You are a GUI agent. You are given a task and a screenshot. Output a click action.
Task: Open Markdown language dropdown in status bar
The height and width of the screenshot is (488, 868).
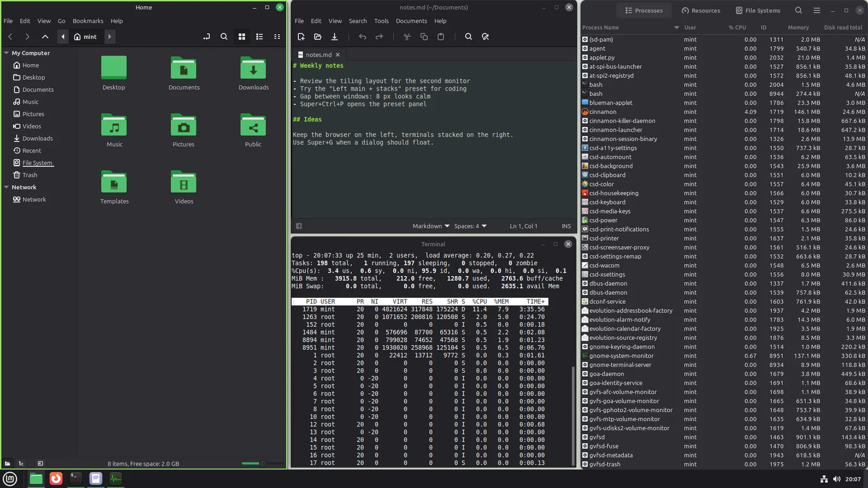431,226
